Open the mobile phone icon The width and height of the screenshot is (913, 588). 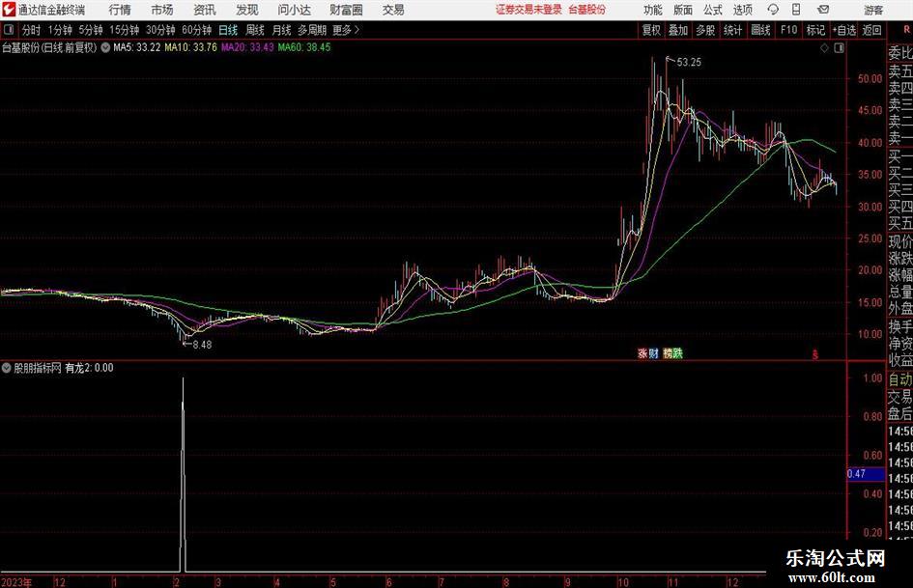(x=796, y=10)
